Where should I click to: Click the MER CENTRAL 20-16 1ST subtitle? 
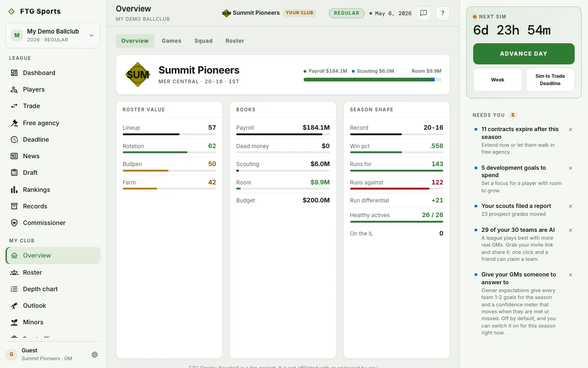click(x=199, y=81)
